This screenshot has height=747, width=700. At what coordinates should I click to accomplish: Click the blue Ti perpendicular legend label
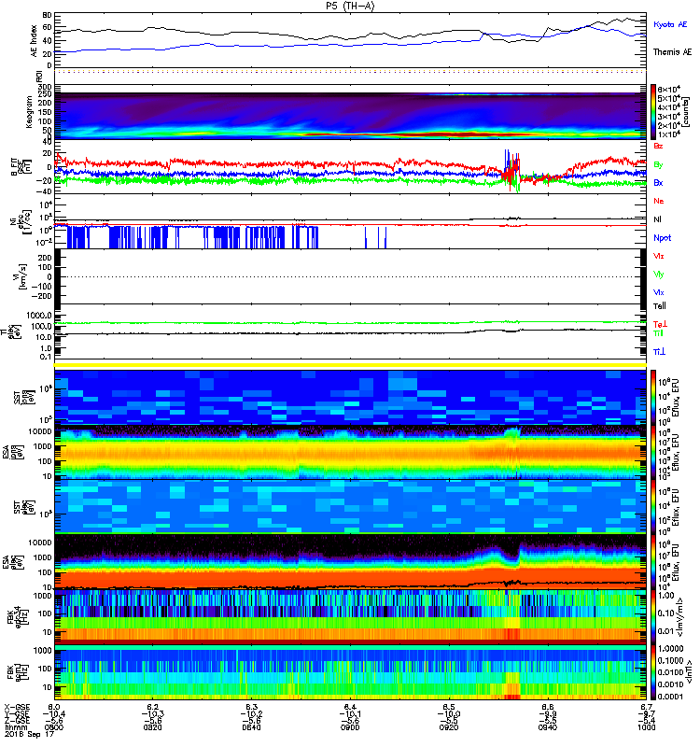[659, 352]
